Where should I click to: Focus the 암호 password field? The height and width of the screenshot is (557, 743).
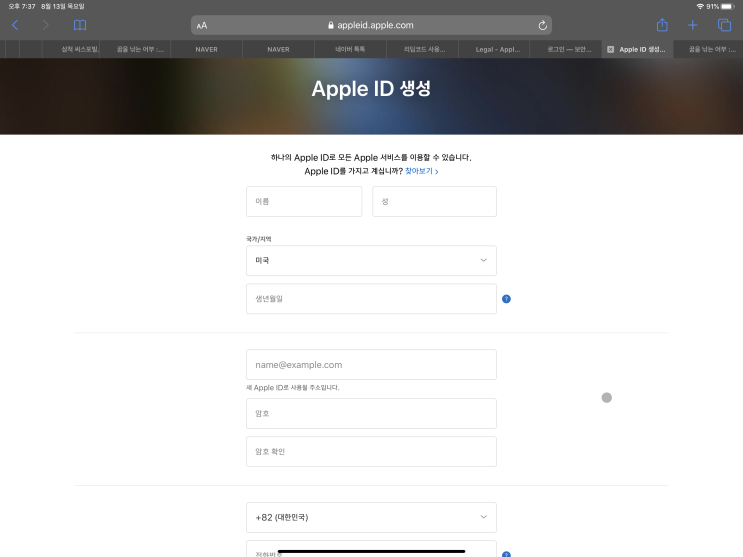(371, 413)
